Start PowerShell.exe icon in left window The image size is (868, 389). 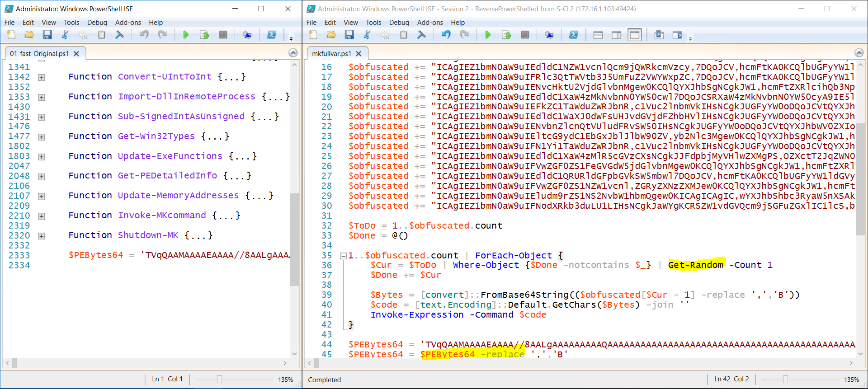point(272,35)
